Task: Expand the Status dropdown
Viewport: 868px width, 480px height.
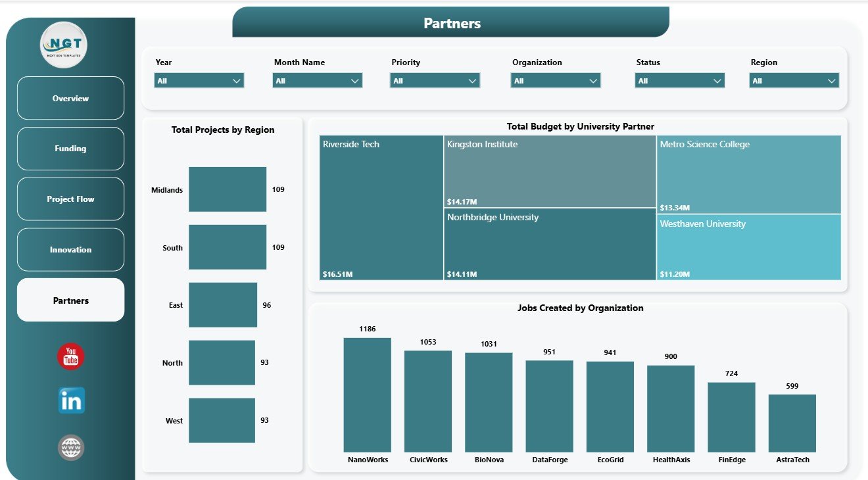Action: [680, 80]
